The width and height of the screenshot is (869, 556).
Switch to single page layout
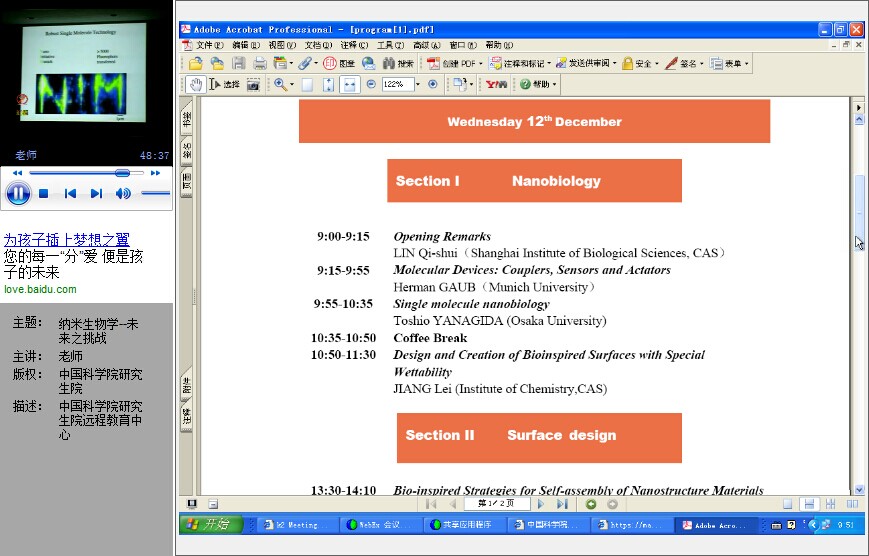(788, 504)
